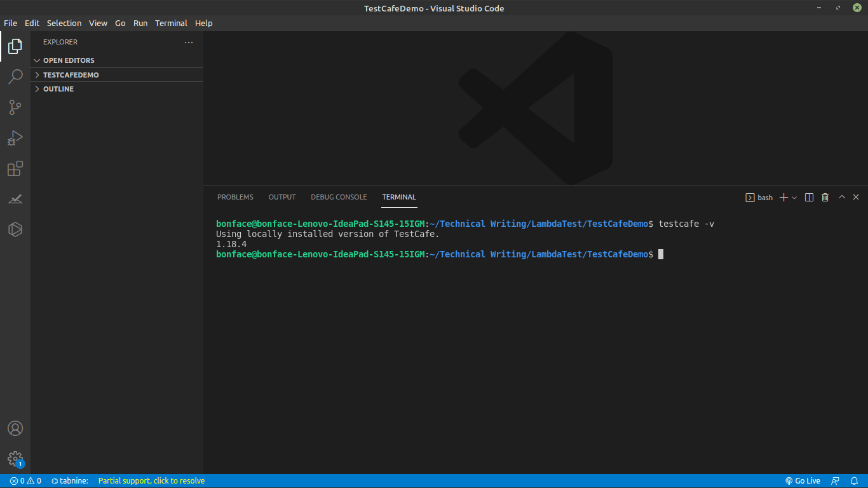868x488 pixels.
Task: Open the Extensions view
Action: click(x=15, y=168)
